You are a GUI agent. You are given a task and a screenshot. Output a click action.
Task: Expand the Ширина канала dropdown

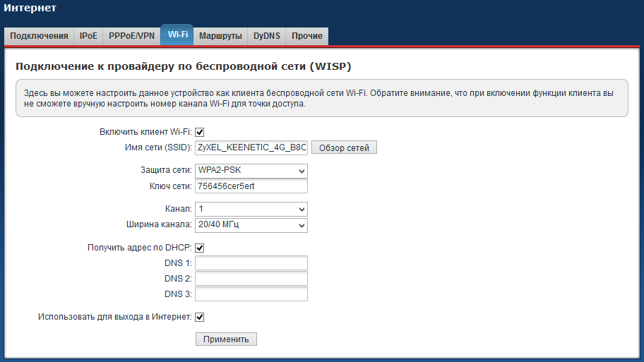[251, 225]
